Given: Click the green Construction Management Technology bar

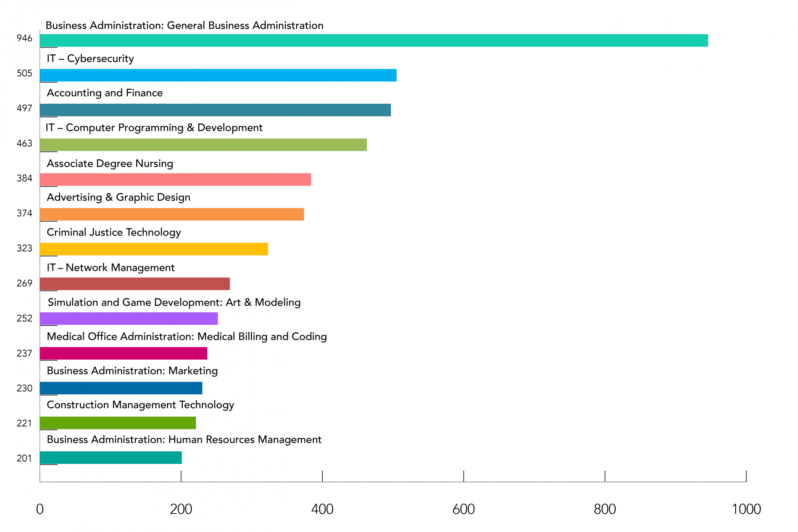Looking at the screenshot, I should pos(118,423).
